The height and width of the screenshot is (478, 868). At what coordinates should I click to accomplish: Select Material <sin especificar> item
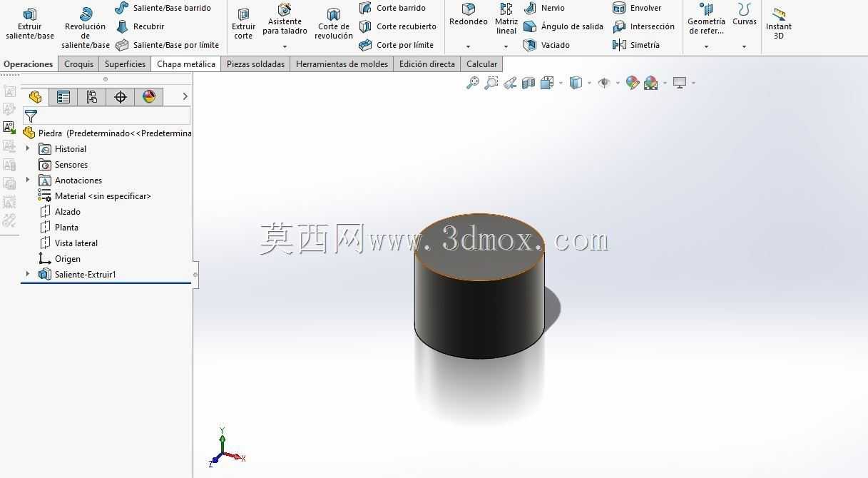tap(94, 196)
